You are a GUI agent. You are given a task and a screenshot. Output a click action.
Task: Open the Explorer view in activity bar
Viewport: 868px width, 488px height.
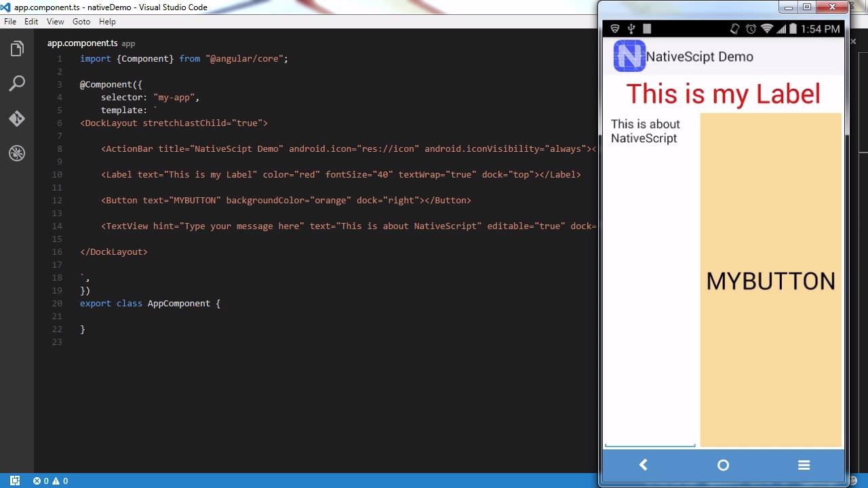pyautogui.click(x=17, y=49)
